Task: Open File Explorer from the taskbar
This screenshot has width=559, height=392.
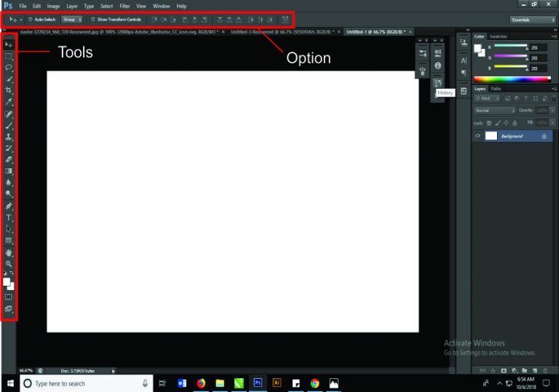Action: point(220,383)
